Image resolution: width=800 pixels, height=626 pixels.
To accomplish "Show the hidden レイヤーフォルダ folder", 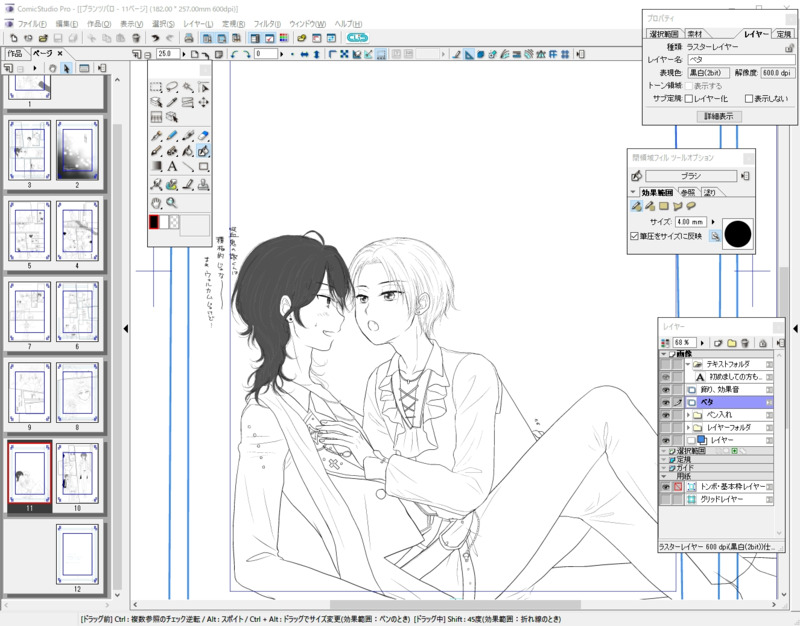I will pyautogui.click(x=665, y=428).
